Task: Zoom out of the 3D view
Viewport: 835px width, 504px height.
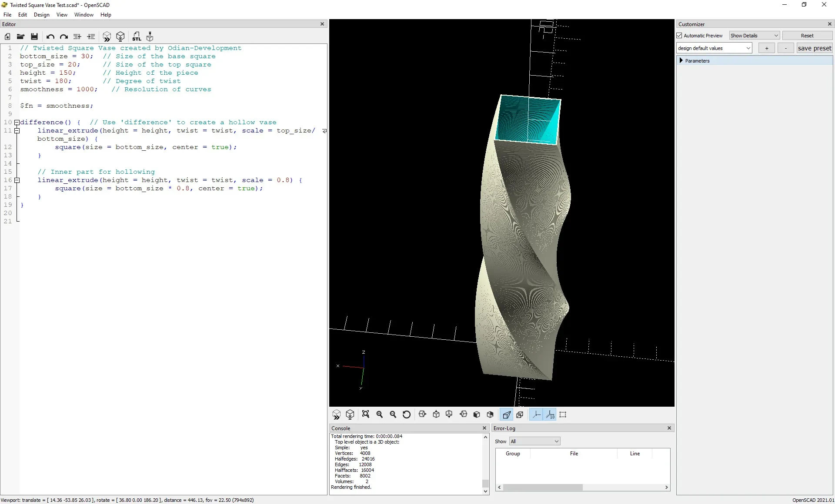Action: pyautogui.click(x=393, y=414)
